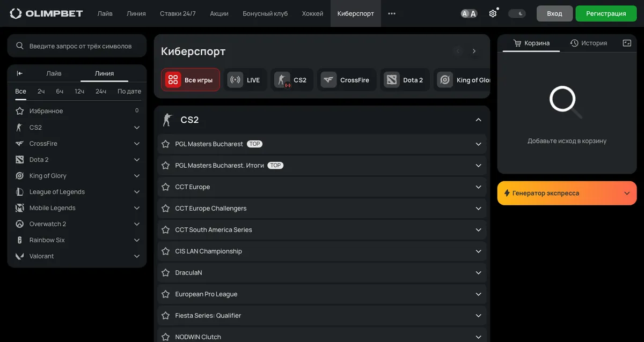Open the bet slip layout icon
This screenshot has width=644, height=342.
coord(627,43)
